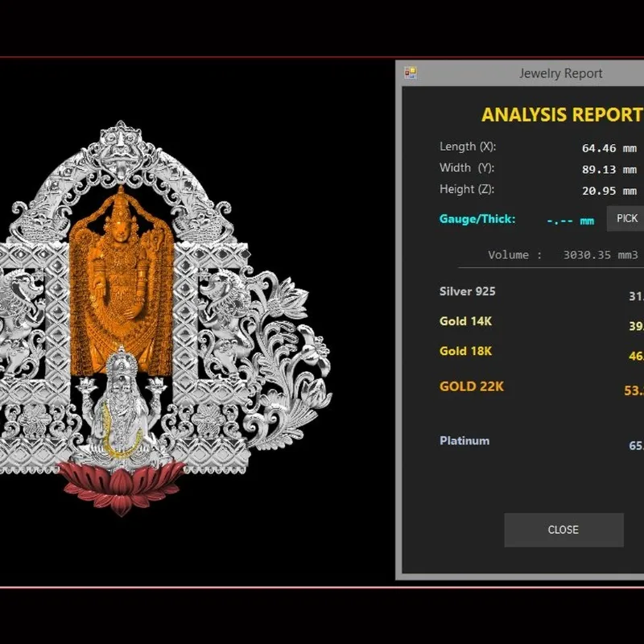Click the Gauge/Thick label
This screenshot has height=644, width=644.
(x=477, y=219)
